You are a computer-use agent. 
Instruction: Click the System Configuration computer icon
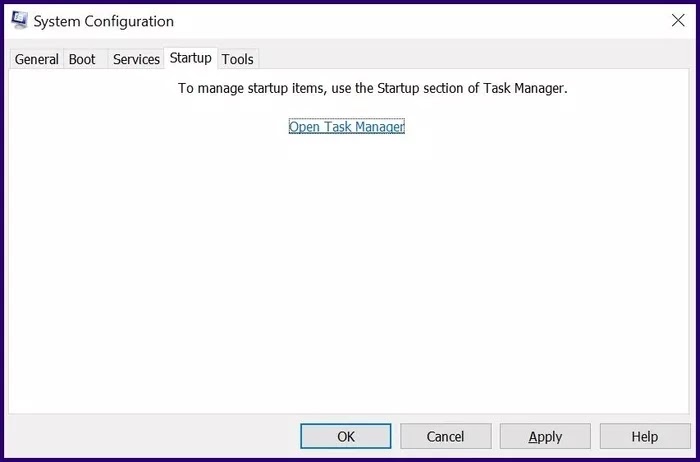point(20,21)
